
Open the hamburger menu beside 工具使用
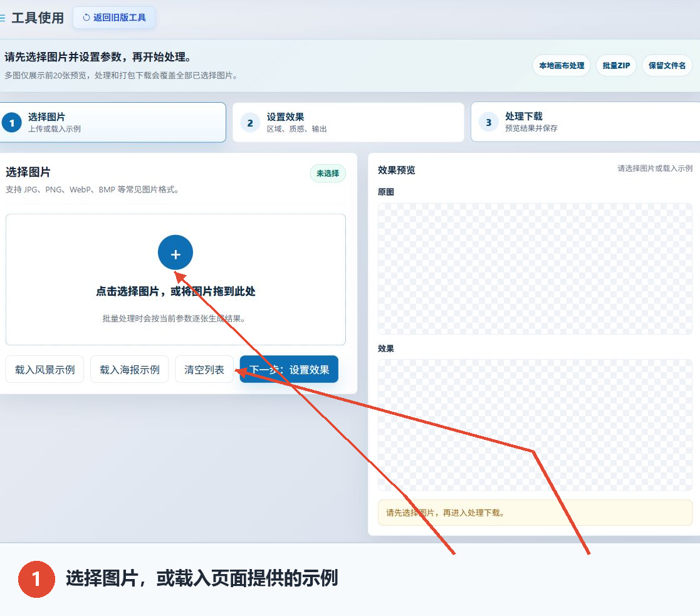pos(3,18)
